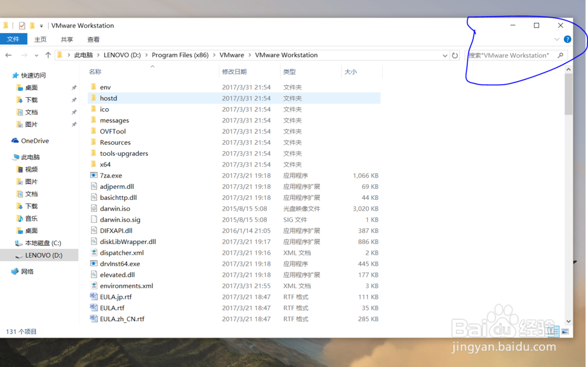The height and width of the screenshot is (367, 588).
Task: Expand the ribbon with the chevron
Action: (x=557, y=39)
